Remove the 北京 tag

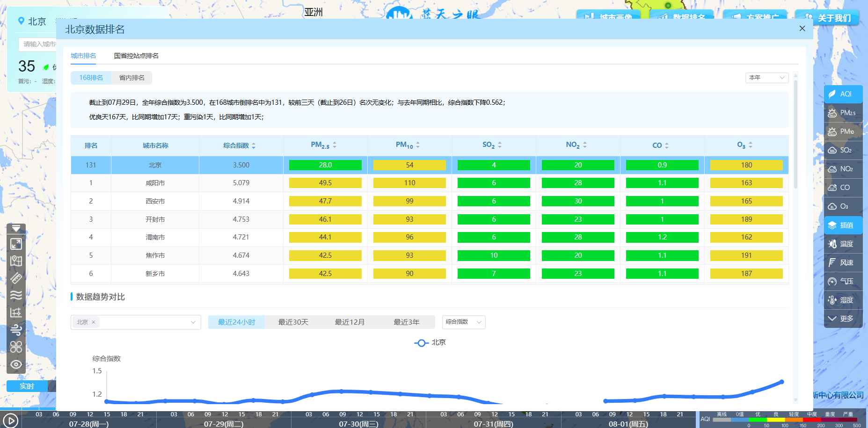pyautogui.click(x=94, y=322)
